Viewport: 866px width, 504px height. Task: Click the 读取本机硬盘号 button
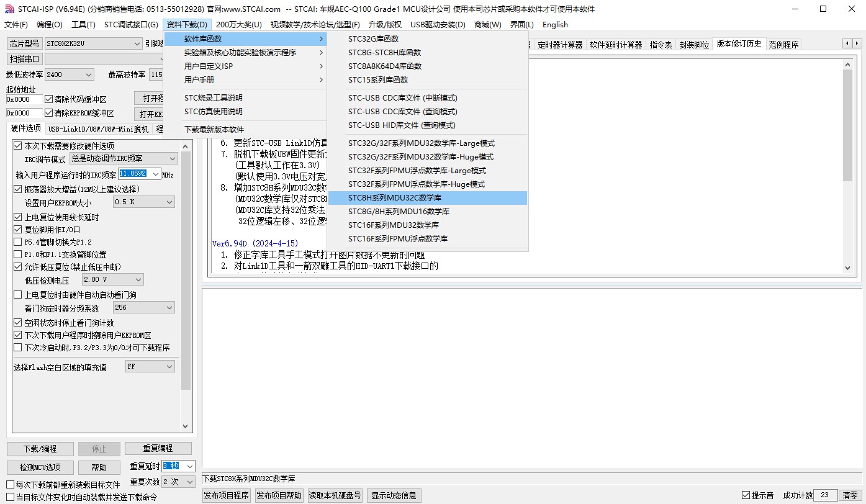[335, 495]
